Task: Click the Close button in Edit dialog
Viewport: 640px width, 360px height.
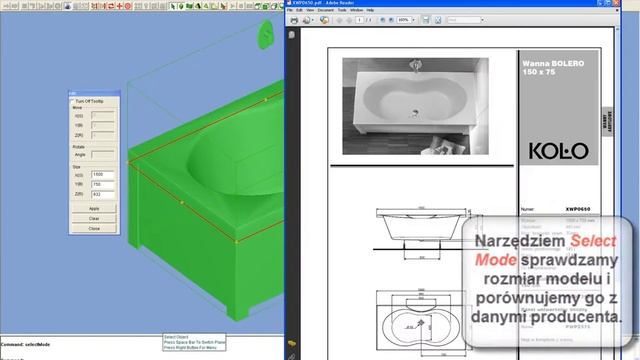Action: [x=94, y=229]
